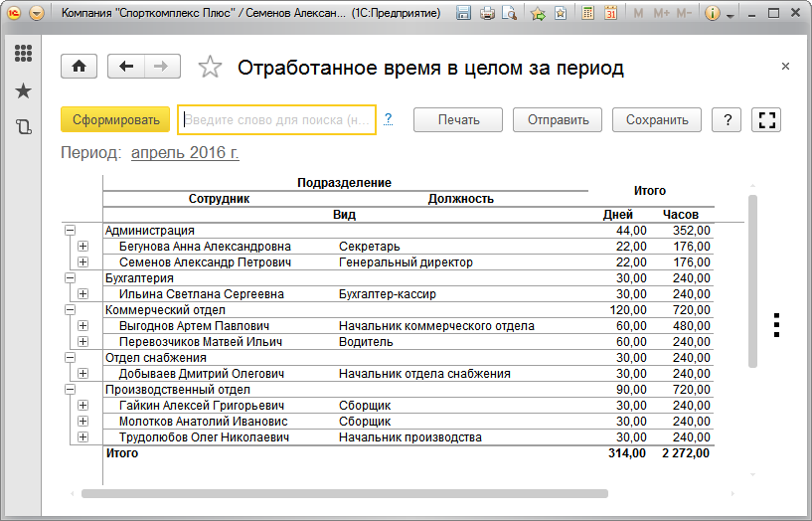
Task: Go to the home page
Action: pos(79,67)
